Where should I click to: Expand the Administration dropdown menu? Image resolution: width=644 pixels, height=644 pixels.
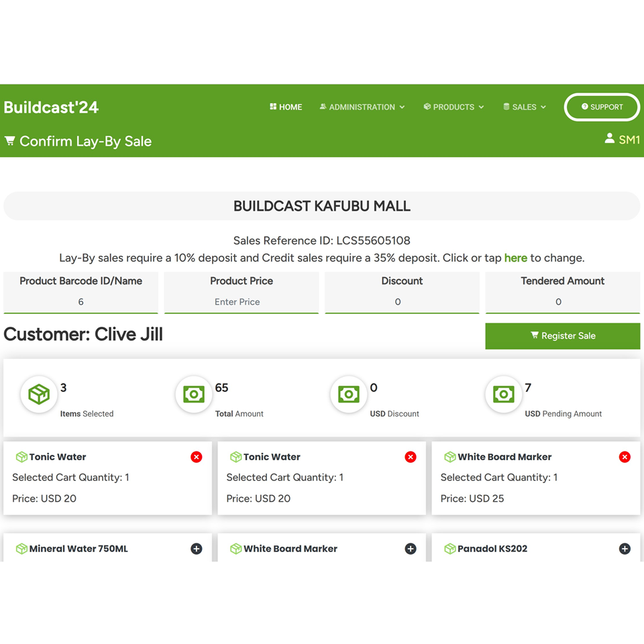pos(362,107)
